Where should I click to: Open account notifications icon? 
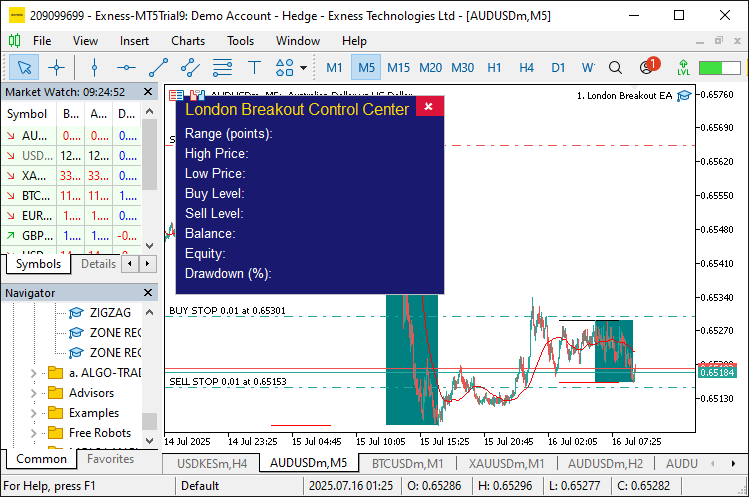tap(648, 66)
